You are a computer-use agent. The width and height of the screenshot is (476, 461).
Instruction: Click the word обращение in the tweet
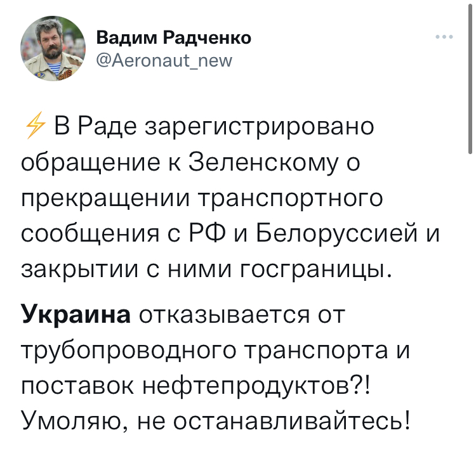[x=91, y=162]
